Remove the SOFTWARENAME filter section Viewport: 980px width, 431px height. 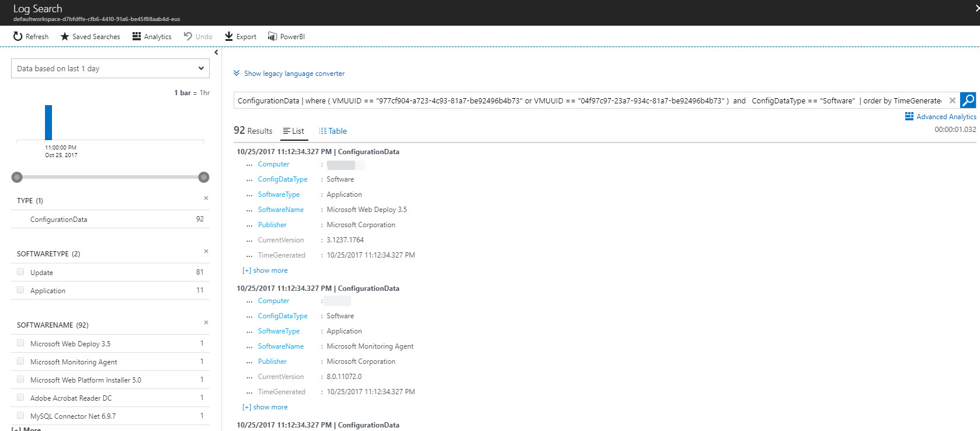206,322
